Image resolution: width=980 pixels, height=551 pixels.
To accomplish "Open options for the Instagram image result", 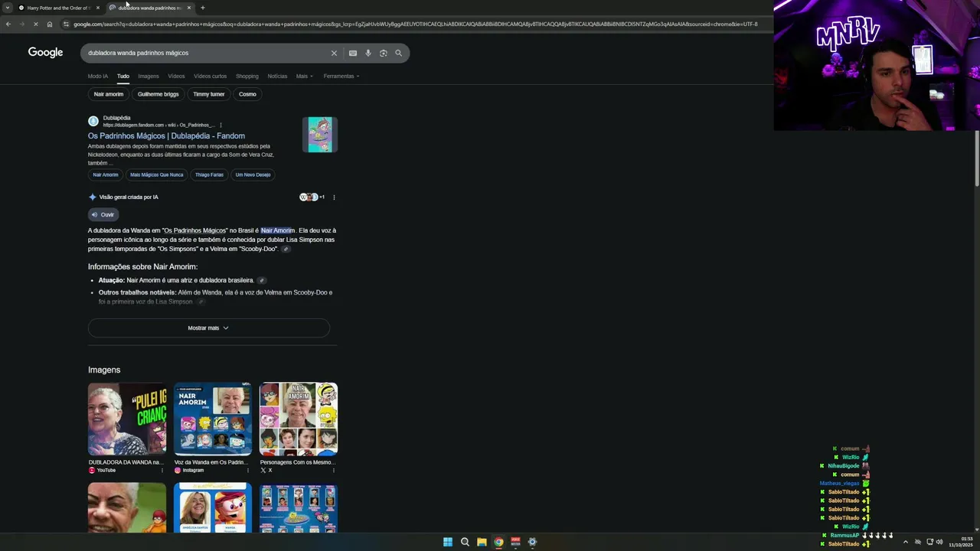I will click(248, 470).
